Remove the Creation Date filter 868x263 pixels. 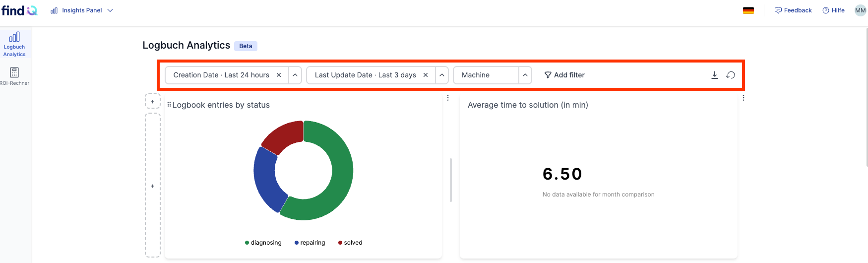click(279, 75)
